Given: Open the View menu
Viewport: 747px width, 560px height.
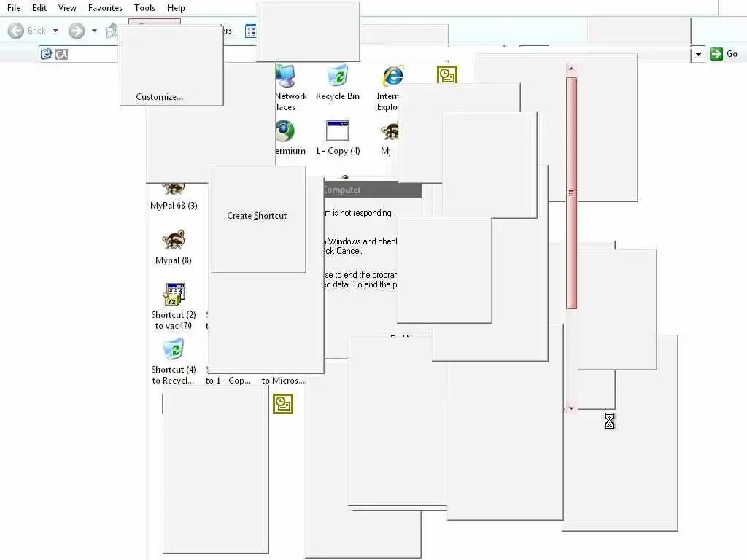Looking at the screenshot, I should [x=67, y=7].
